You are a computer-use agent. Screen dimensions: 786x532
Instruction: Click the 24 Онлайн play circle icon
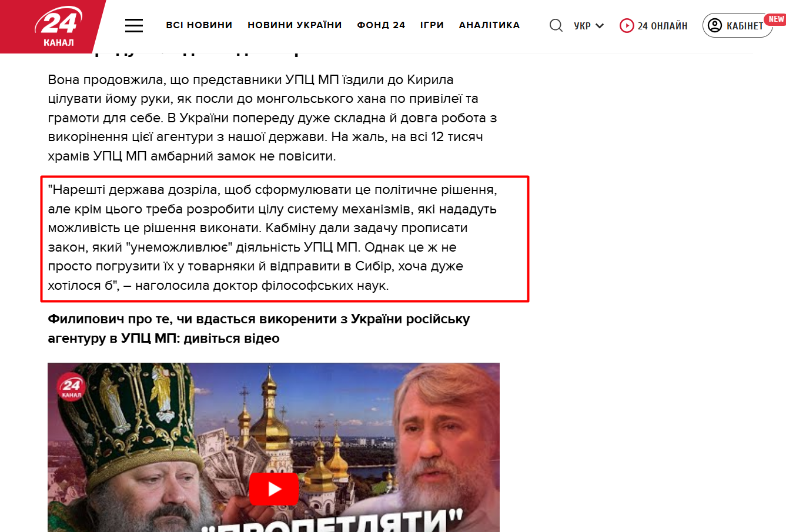click(627, 26)
